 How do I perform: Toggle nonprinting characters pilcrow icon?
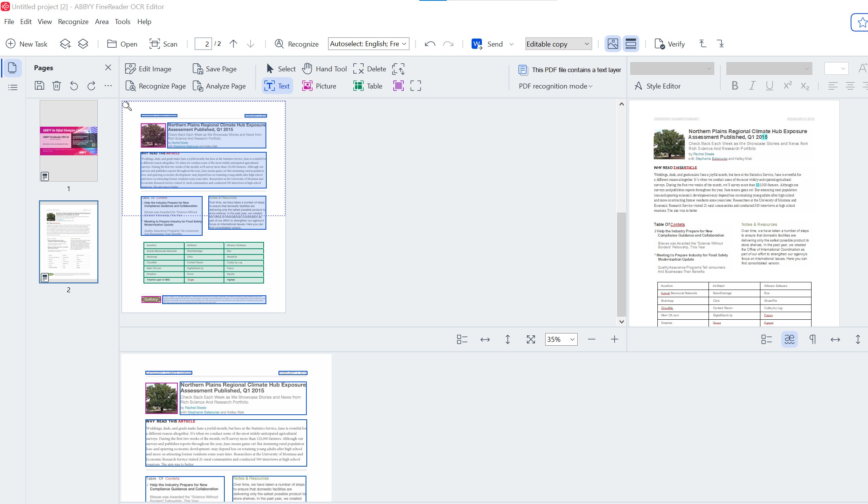tap(812, 339)
